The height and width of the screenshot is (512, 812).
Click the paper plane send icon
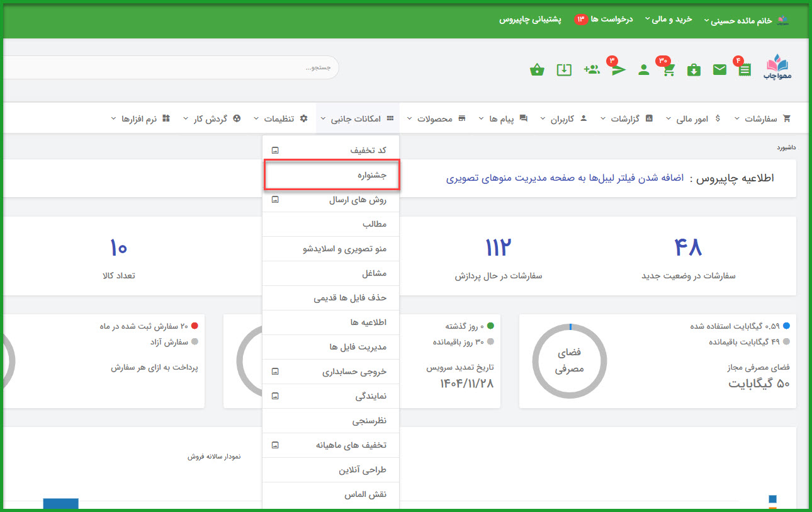click(x=619, y=70)
